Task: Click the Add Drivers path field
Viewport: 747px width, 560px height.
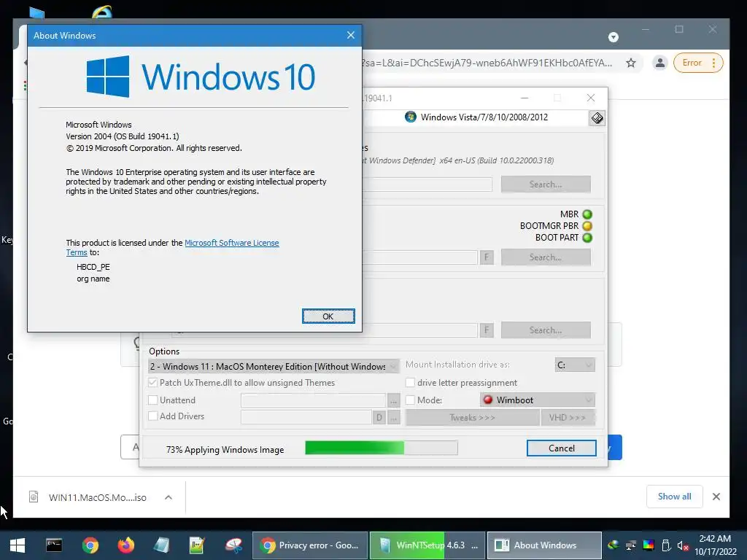Action: click(x=306, y=417)
